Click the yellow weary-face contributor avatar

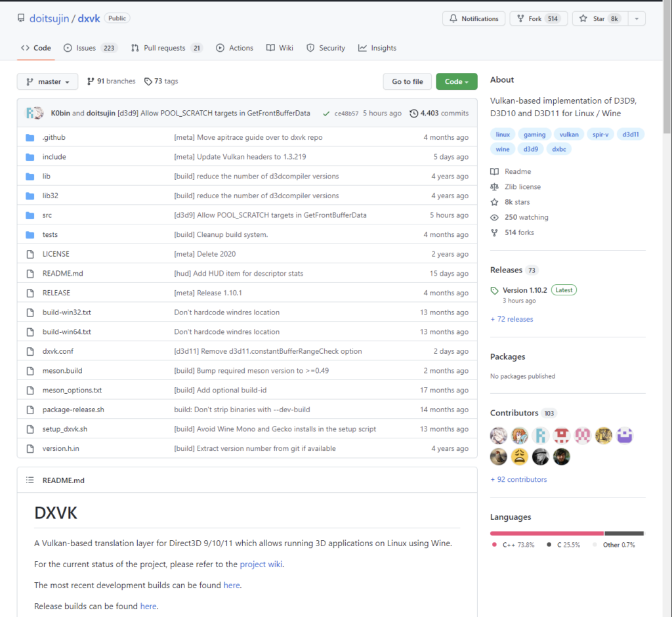(x=520, y=457)
